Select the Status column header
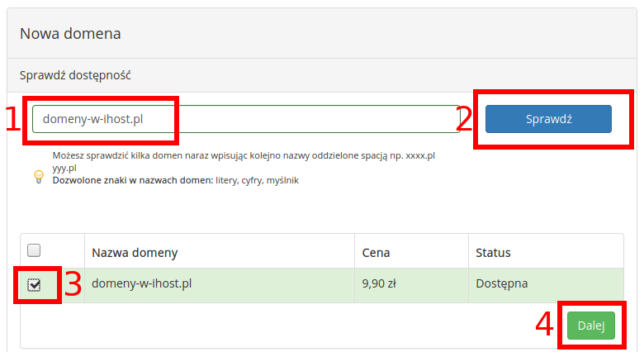 pos(493,253)
